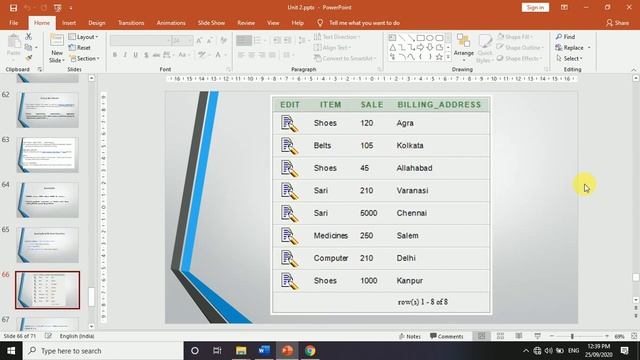Click the Windows search box

click(x=103, y=351)
